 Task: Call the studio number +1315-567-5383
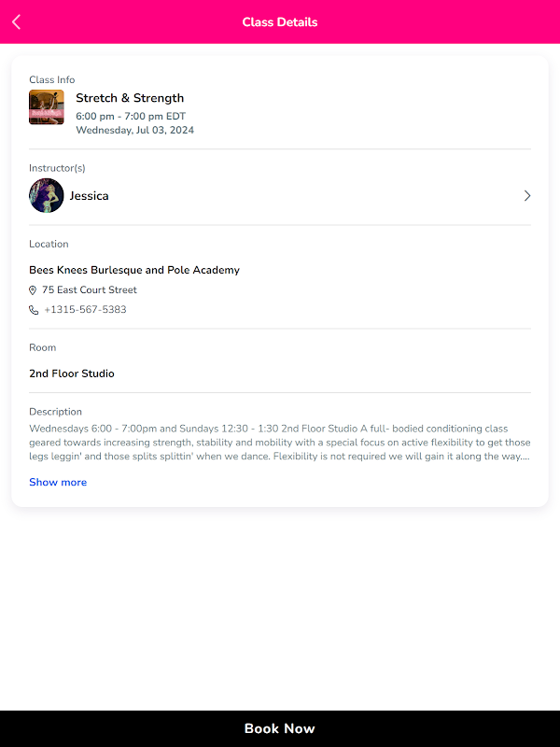tap(85, 310)
